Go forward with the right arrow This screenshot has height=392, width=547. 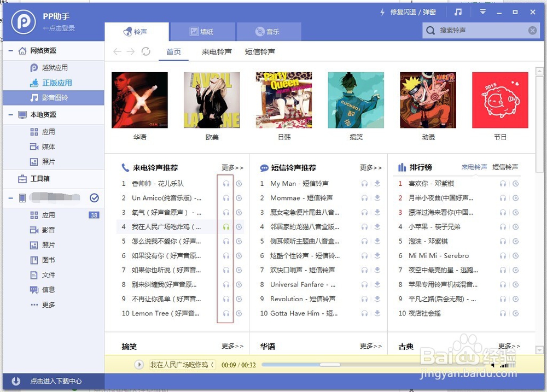pyautogui.click(x=131, y=51)
